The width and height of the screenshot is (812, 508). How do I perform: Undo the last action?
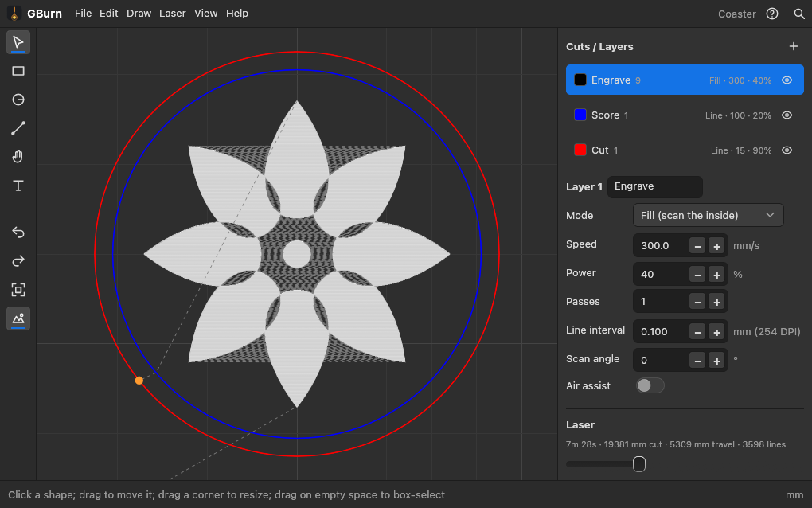pyautogui.click(x=18, y=232)
